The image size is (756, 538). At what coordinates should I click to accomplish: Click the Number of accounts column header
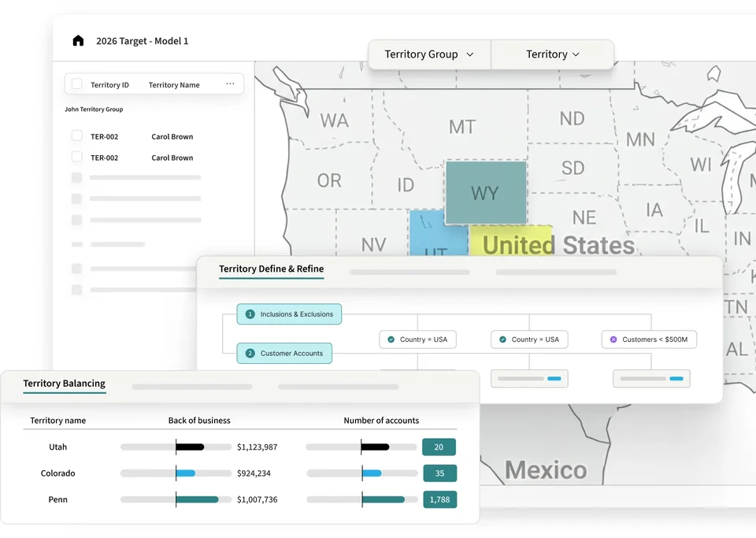click(x=381, y=421)
